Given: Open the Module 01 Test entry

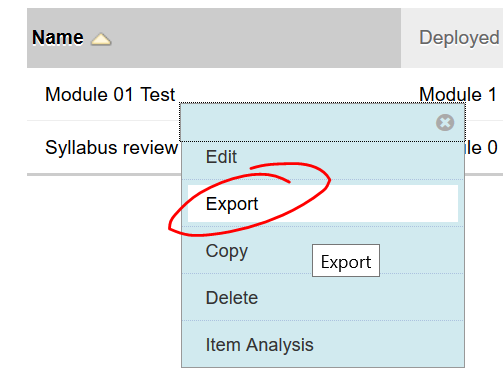Looking at the screenshot, I should 110,94.
